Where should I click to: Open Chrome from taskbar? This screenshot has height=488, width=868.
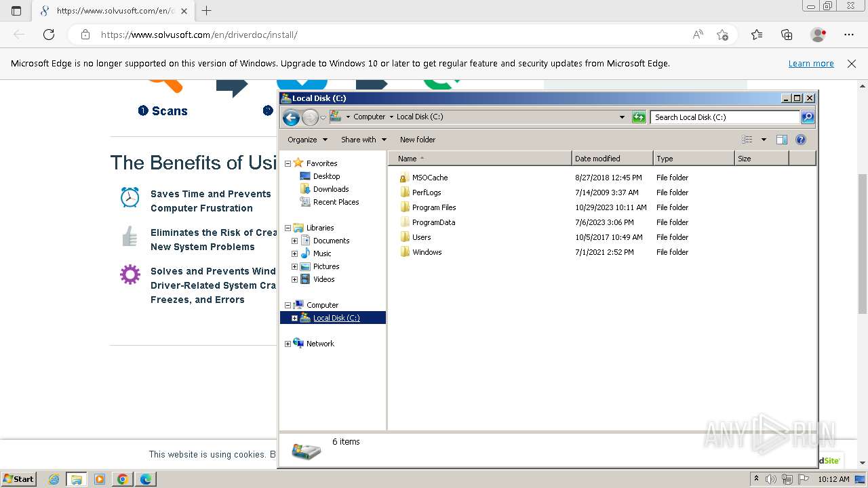(x=123, y=479)
